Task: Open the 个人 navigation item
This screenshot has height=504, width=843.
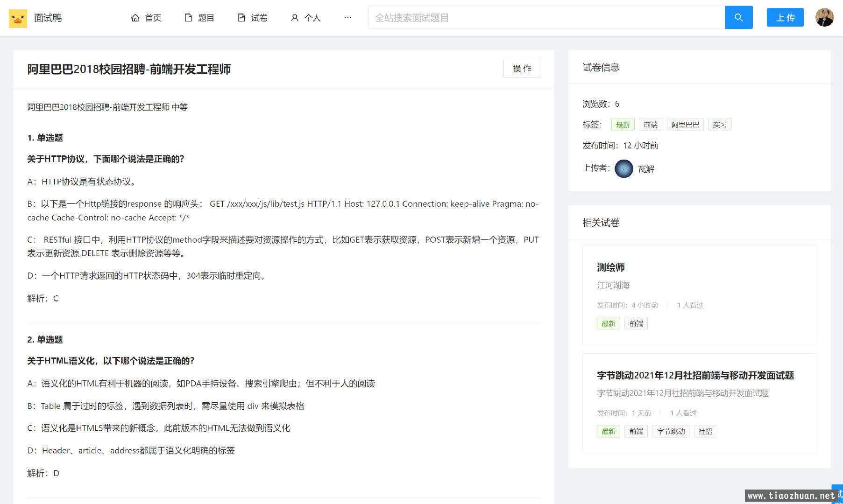Action: [x=306, y=18]
